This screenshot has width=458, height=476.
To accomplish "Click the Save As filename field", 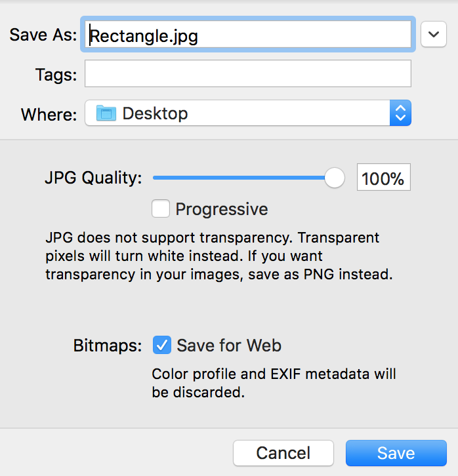I will click(246, 35).
